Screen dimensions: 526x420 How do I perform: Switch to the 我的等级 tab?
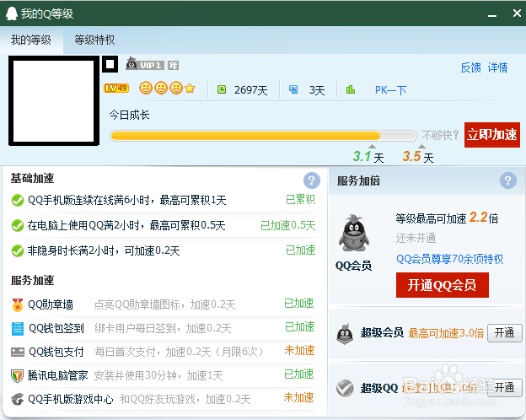[x=31, y=40]
